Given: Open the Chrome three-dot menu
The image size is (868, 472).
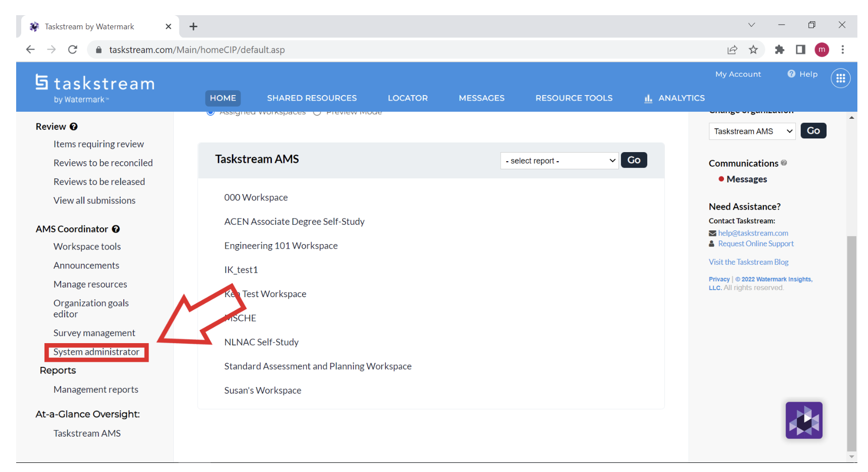Looking at the screenshot, I should (x=843, y=50).
